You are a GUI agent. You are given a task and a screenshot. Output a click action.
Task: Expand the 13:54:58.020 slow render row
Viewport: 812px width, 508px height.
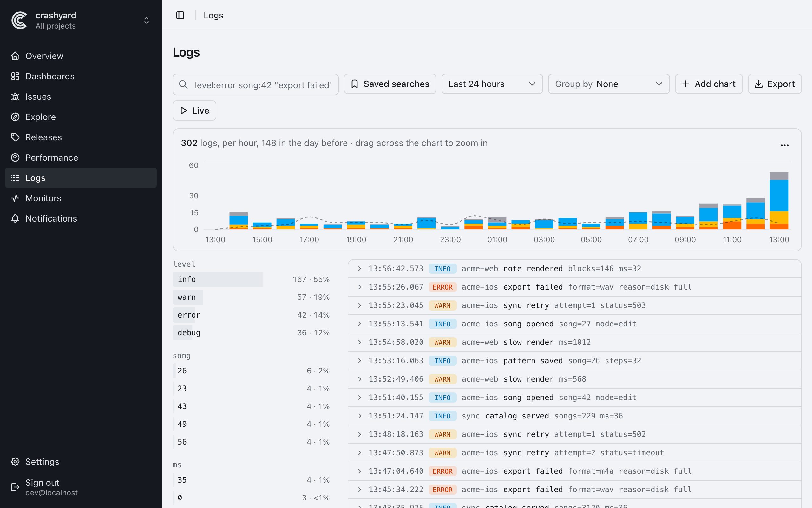[x=574, y=342]
